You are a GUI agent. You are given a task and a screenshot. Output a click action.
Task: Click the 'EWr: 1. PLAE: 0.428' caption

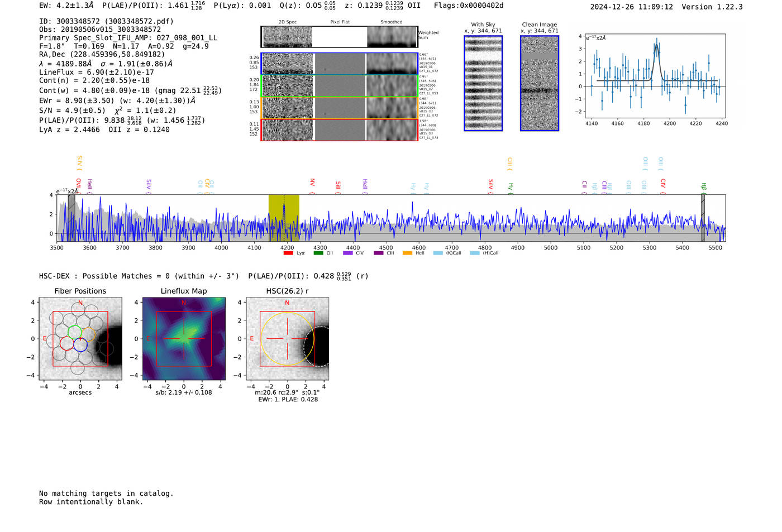coord(288,400)
